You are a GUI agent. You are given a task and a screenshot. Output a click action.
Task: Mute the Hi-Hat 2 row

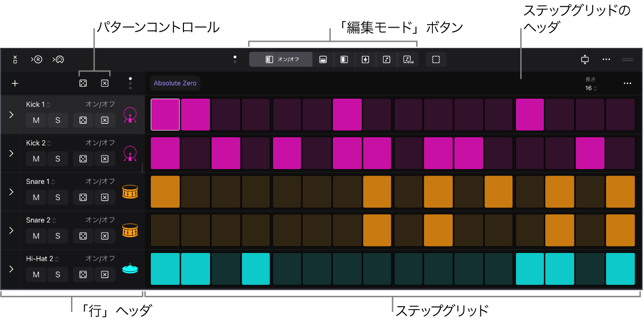pyautogui.click(x=36, y=275)
